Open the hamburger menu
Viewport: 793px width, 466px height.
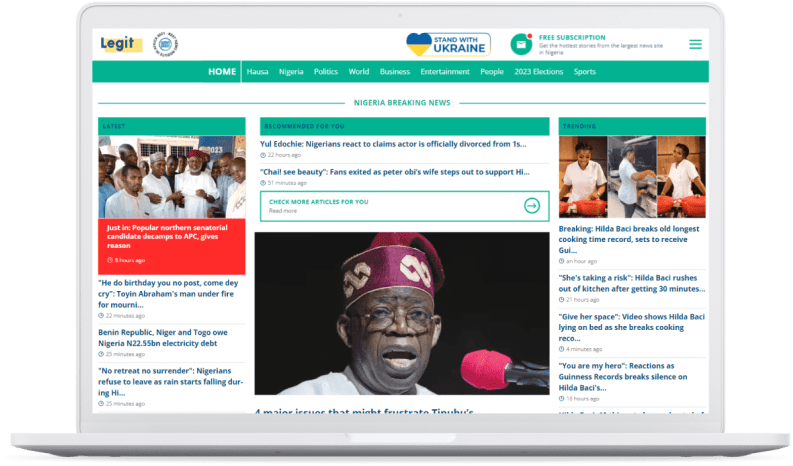point(695,45)
